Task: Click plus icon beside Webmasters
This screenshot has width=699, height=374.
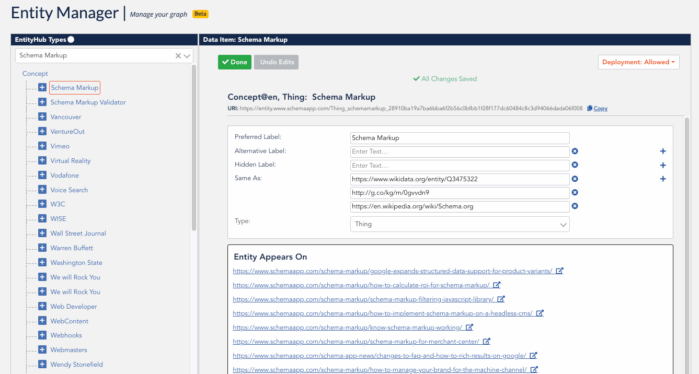Action: click(42, 349)
